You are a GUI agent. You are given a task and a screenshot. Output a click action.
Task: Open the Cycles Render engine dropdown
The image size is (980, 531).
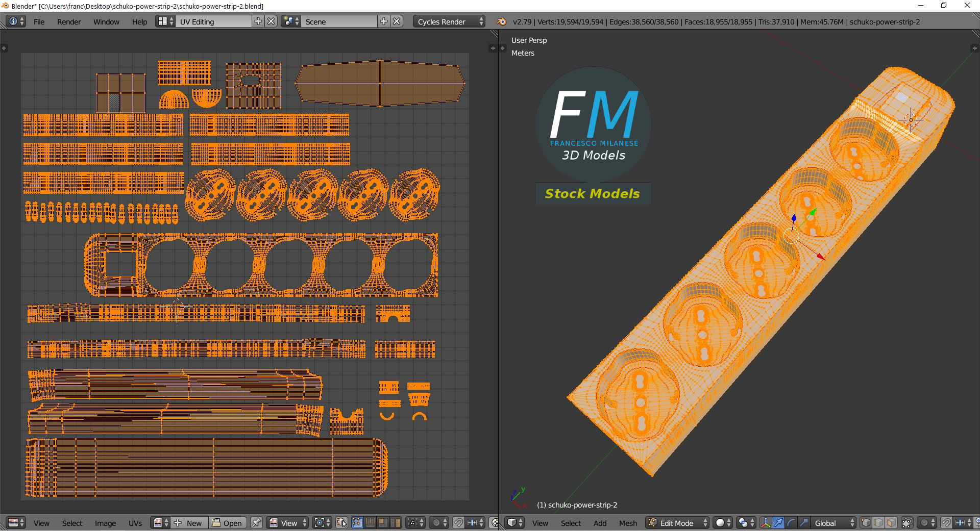tap(449, 21)
